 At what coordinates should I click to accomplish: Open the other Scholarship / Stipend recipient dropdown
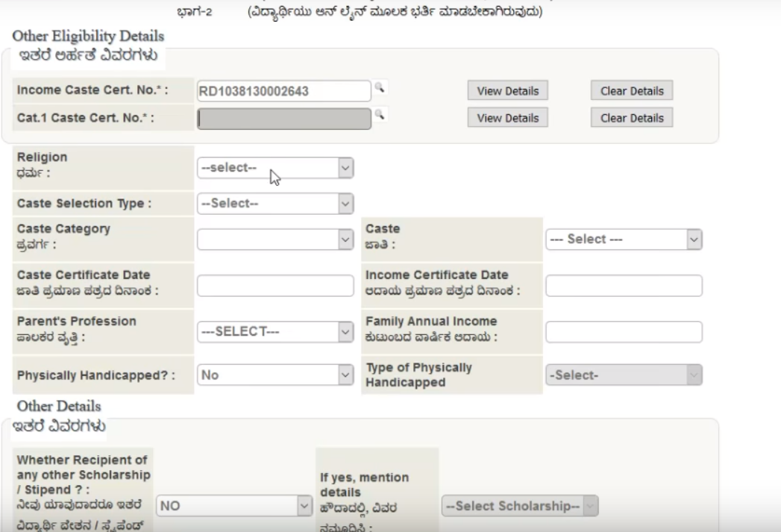[233, 504]
